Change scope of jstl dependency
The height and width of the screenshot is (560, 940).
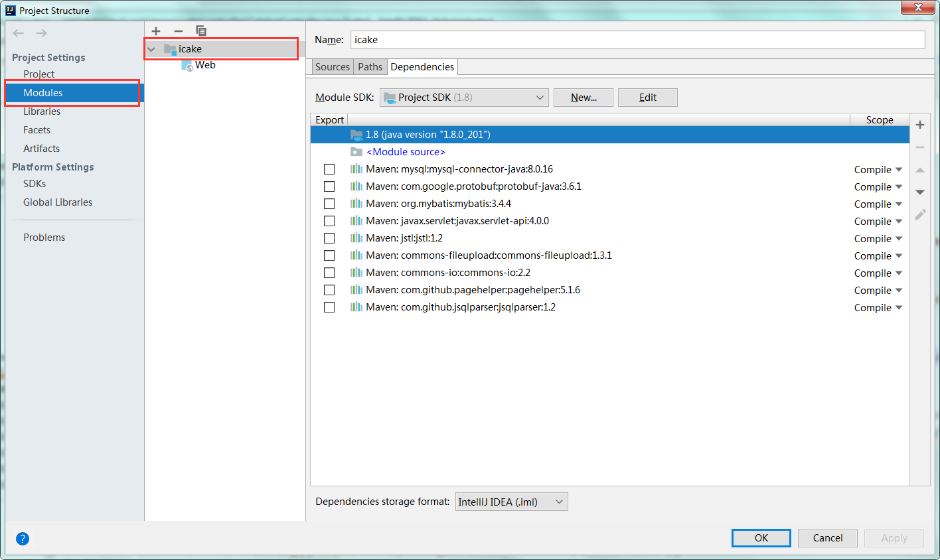click(878, 239)
